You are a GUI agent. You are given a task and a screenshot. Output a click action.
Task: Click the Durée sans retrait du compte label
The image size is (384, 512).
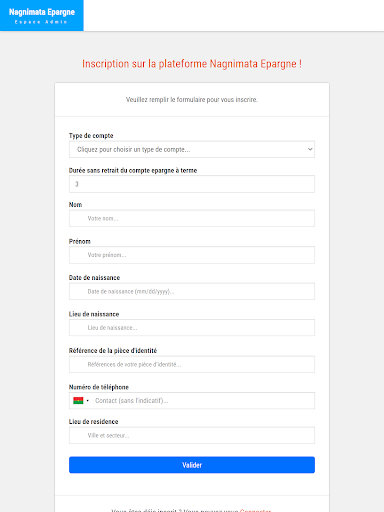pyautogui.click(x=133, y=170)
